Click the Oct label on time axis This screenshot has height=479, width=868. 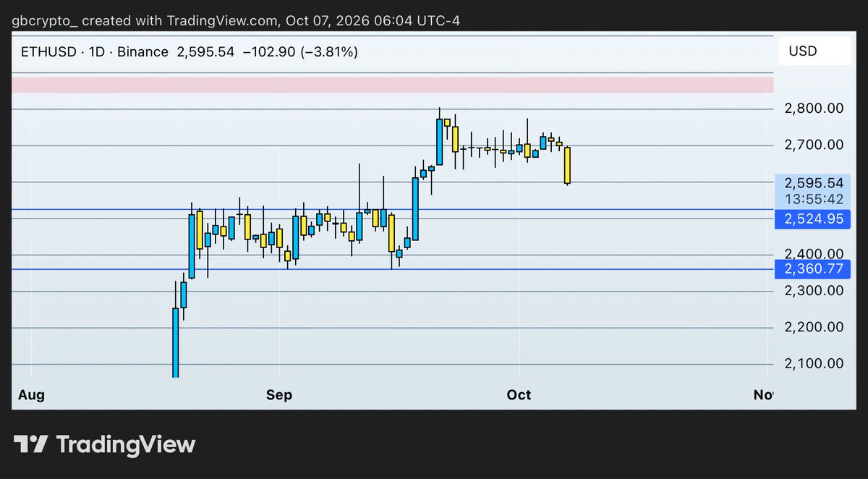pos(519,395)
